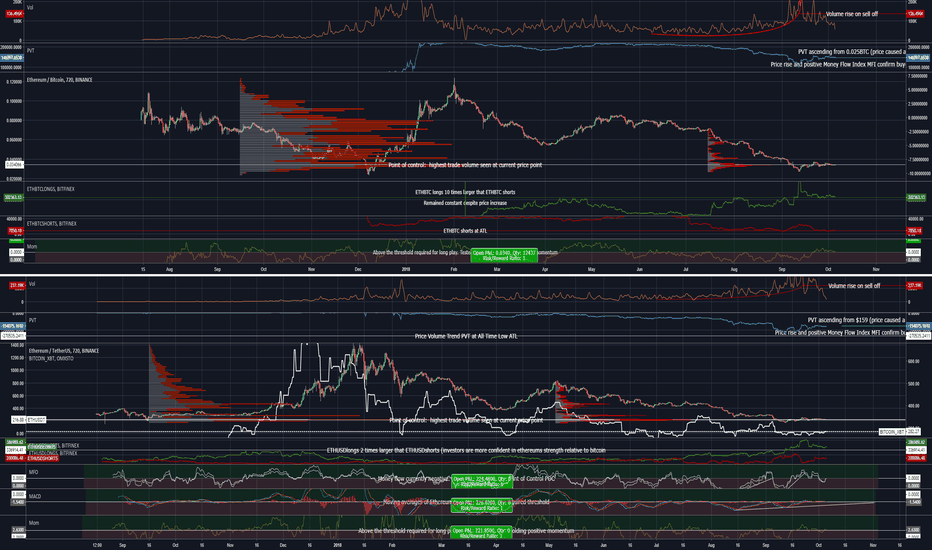The height and width of the screenshot is (550, 932).
Task: Click the green Open P&L 221.8500 order box
Action: (x=481, y=533)
